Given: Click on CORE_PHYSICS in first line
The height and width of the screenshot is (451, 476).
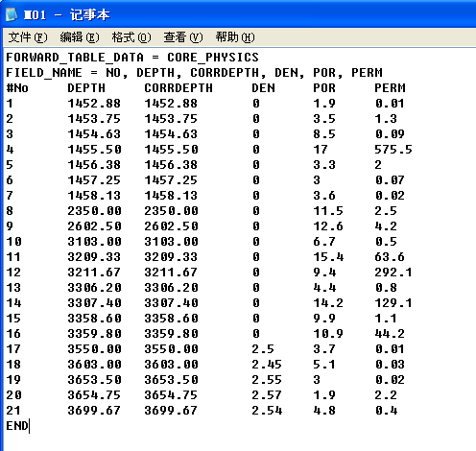Looking at the screenshot, I should click(213, 58).
